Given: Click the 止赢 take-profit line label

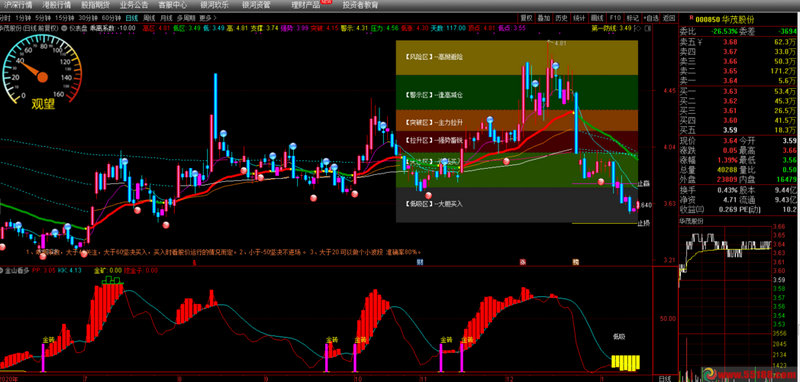Looking at the screenshot, I should [644, 184].
